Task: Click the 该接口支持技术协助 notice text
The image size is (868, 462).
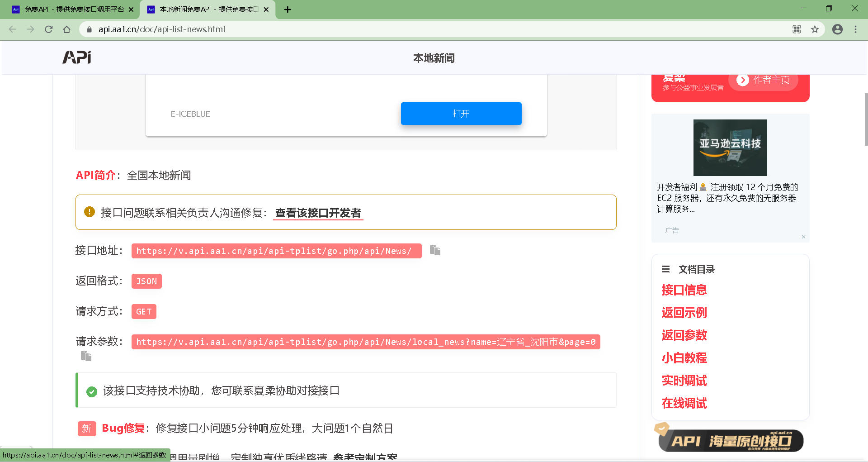Action: click(x=221, y=391)
